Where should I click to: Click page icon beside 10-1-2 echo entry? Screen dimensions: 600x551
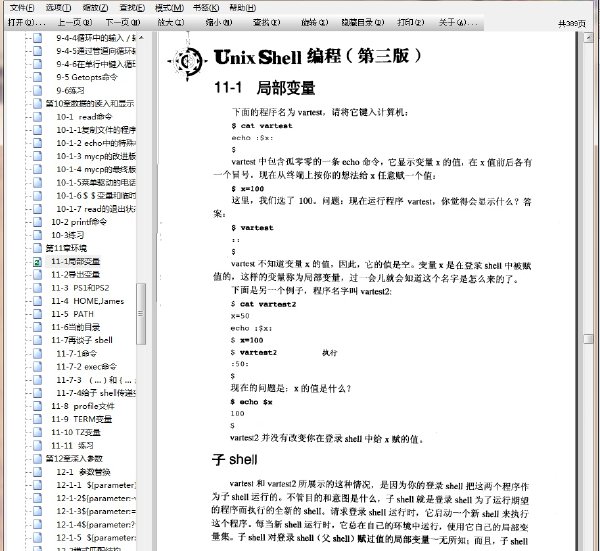point(37,143)
